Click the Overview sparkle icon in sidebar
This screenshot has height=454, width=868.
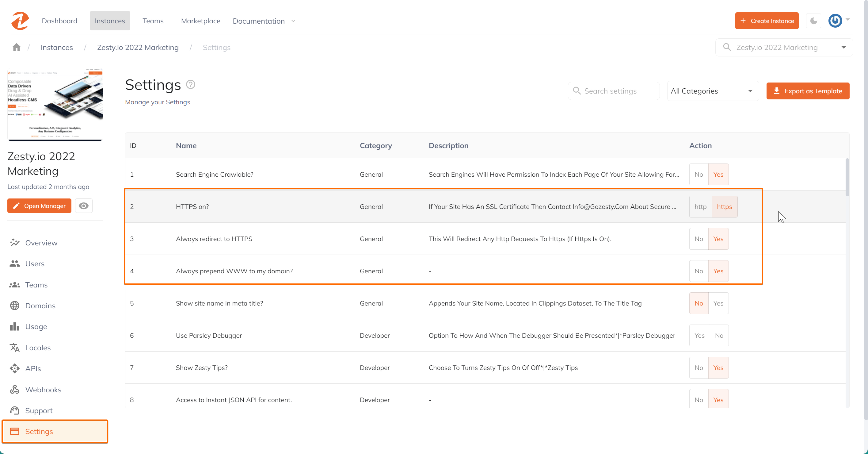point(14,243)
